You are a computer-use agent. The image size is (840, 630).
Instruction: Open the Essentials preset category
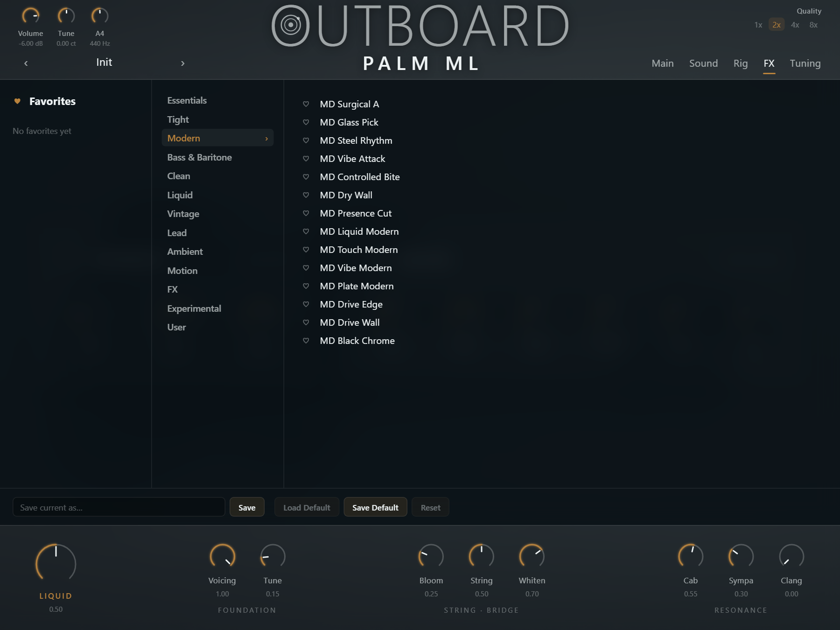(187, 100)
